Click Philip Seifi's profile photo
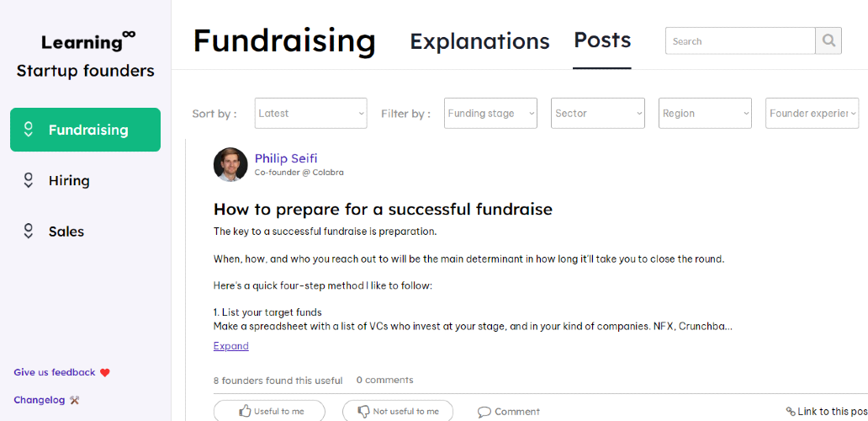 tap(230, 164)
